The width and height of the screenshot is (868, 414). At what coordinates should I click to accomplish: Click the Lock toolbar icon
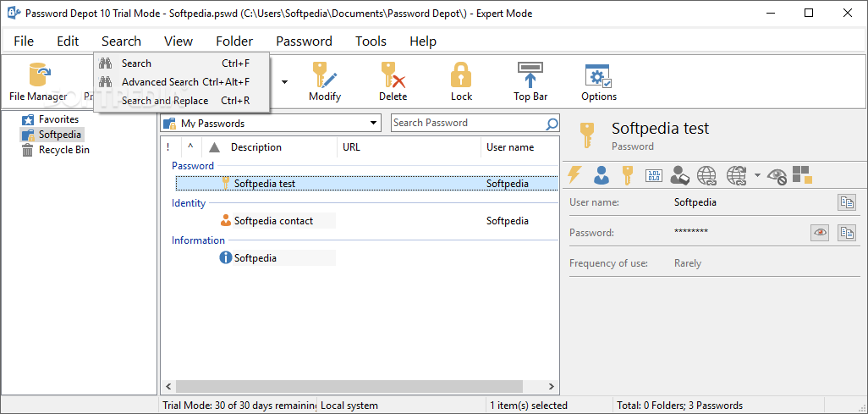pos(461,75)
